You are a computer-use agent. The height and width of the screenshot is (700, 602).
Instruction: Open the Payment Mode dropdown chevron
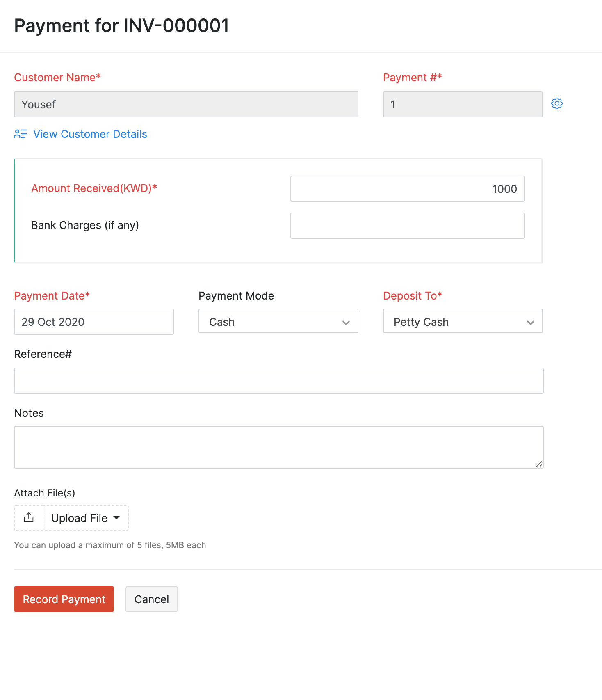pos(346,323)
